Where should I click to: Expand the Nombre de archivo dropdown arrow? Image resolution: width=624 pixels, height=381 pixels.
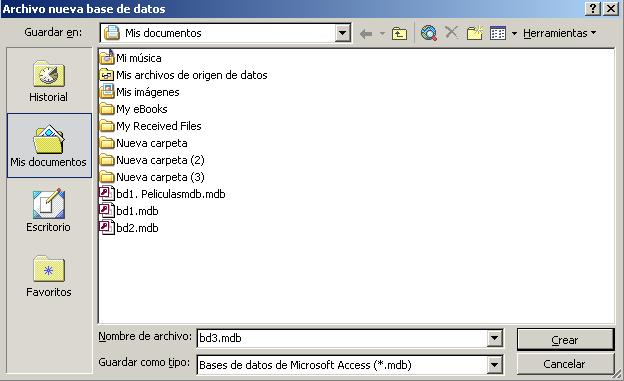[x=494, y=338]
